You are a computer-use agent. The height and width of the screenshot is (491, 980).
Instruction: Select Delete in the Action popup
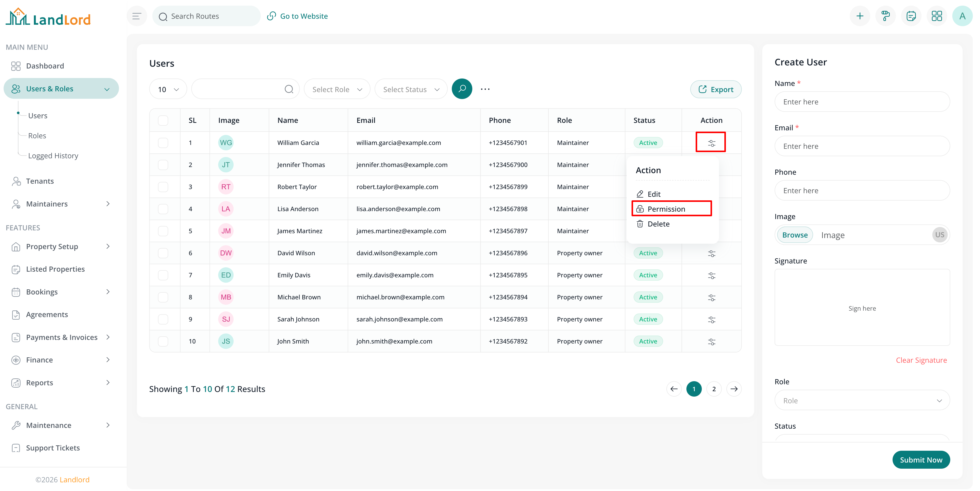tap(659, 224)
